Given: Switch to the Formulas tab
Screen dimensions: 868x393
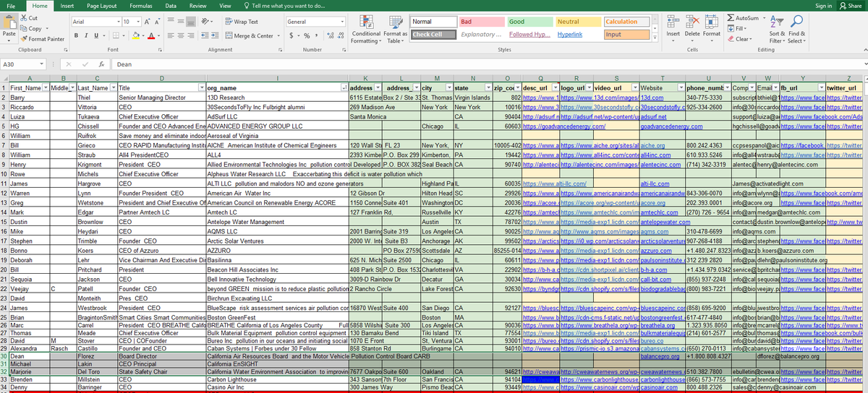Looking at the screenshot, I should pos(140,6).
